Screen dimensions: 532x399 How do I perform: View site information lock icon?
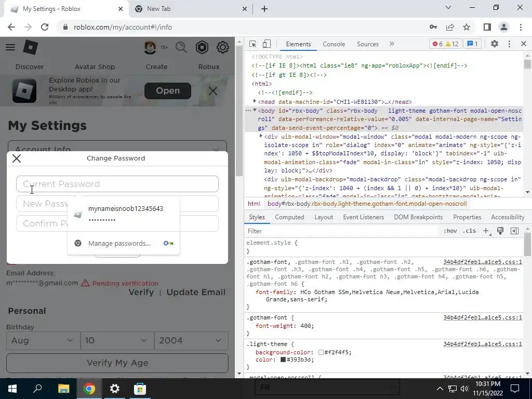click(x=65, y=27)
